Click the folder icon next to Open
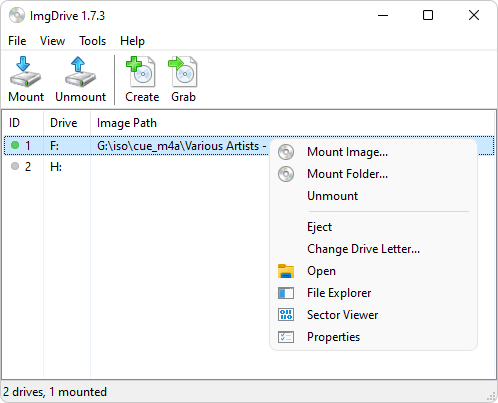 [286, 271]
